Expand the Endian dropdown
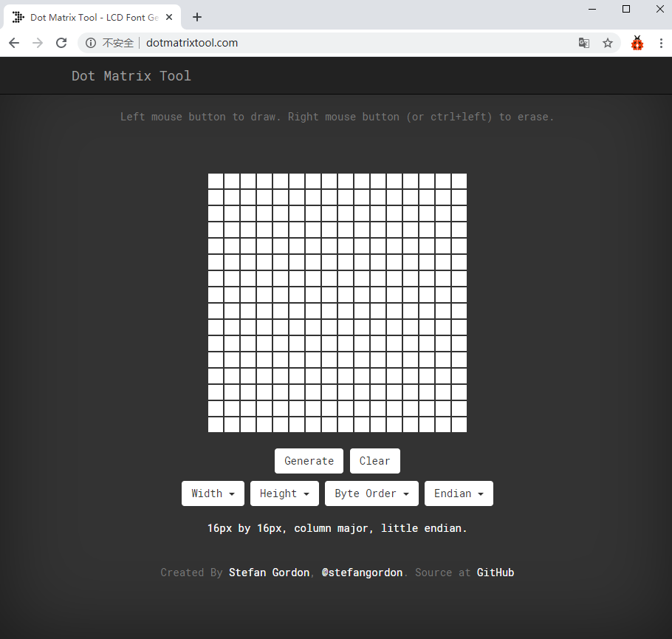This screenshot has height=639, width=672. click(459, 493)
